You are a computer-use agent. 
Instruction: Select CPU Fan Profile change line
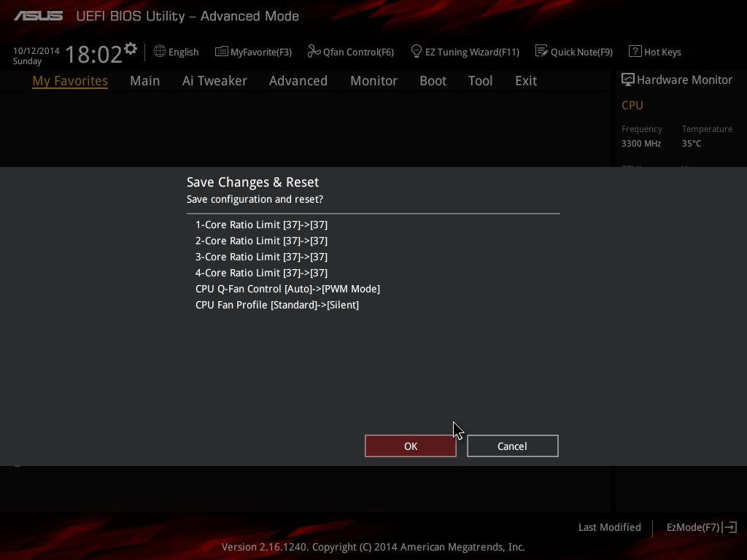277,305
